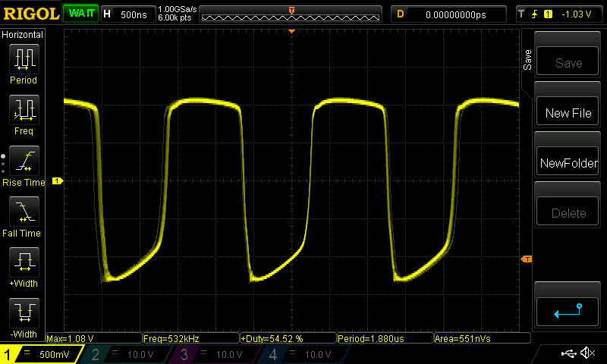Image resolution: width=607 pixels, height=364 pixels.
Task: Click the measurement page indicator dots
Action: pos(3,163)
